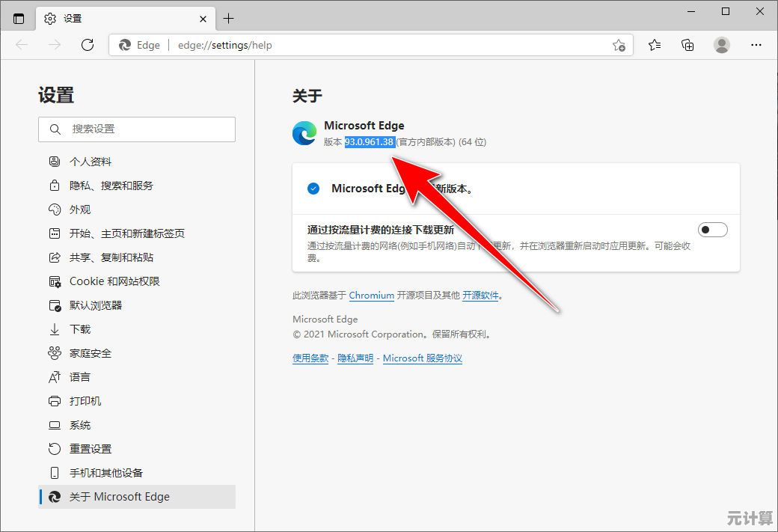This screenshot has height=532, width=778.
Task: Open the Collections icon
Action: [687, 45]
